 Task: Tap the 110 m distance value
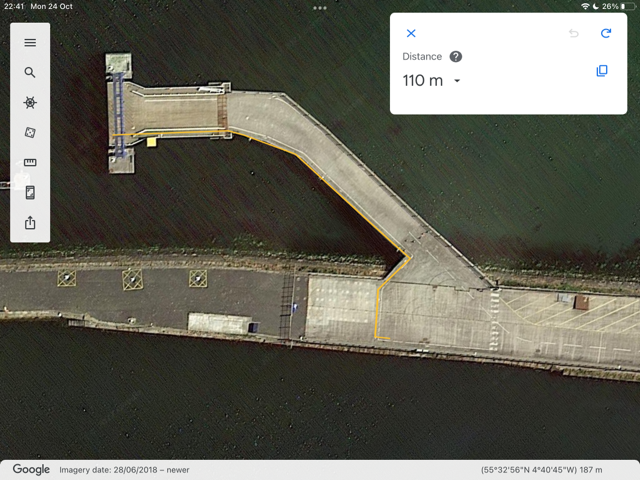[422, 81]
